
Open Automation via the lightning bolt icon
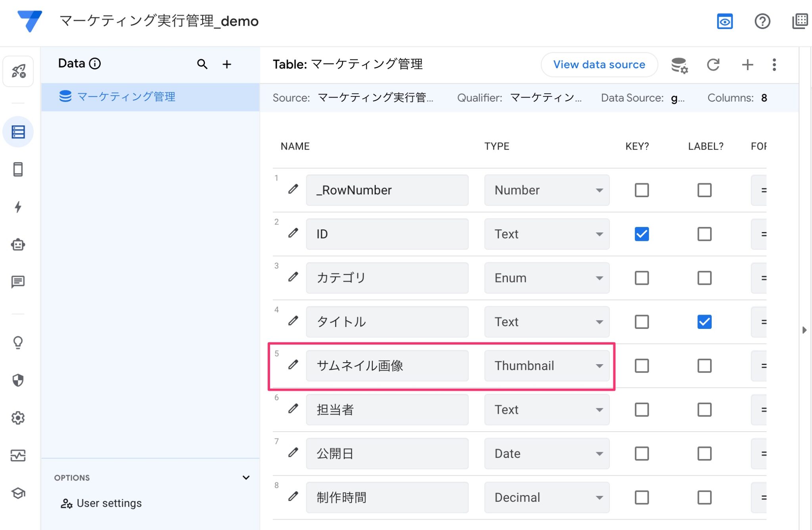[x=18, y=207]
